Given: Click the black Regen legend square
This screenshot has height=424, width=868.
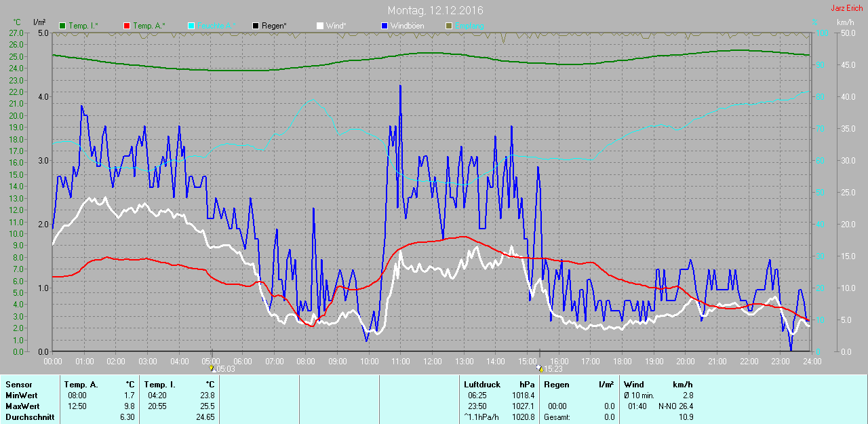Looking at the screenshot, I should pyautogui.click(x=255, y=26).
